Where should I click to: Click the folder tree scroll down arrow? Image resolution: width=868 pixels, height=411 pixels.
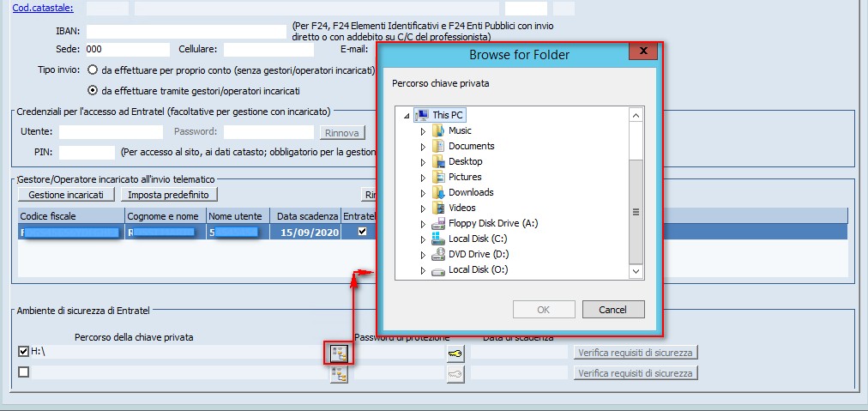tap(636, 271)
